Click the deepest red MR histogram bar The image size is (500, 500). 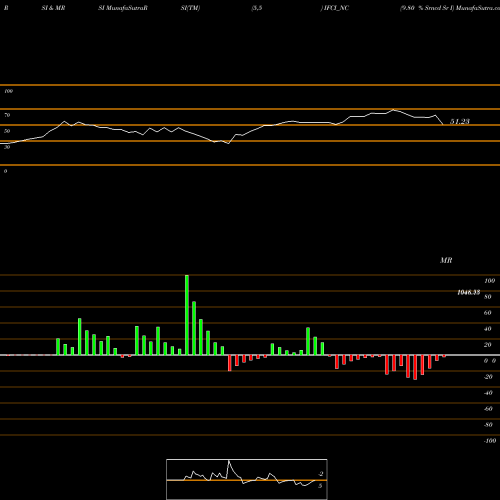(415, 367)
